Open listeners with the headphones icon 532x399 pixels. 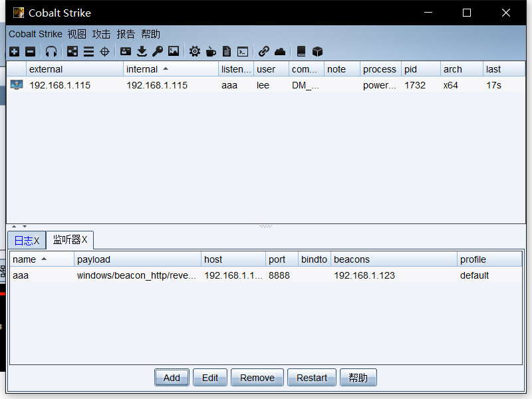pos(51,52)
